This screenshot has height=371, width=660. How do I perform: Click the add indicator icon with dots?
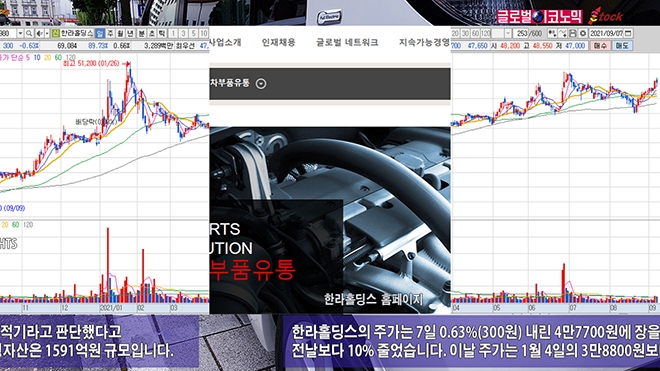pos(552,33)
